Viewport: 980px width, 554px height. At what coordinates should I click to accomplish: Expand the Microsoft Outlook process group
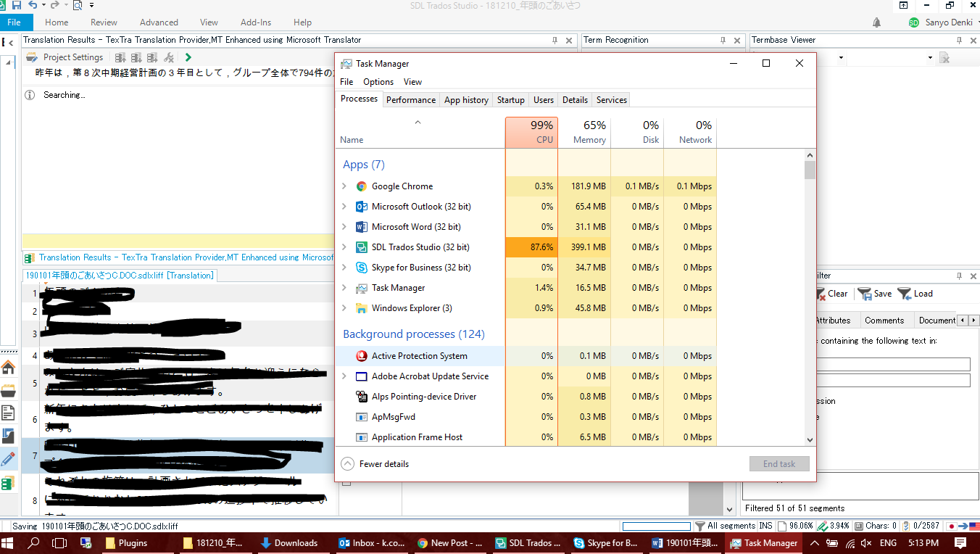coord(344,207)
